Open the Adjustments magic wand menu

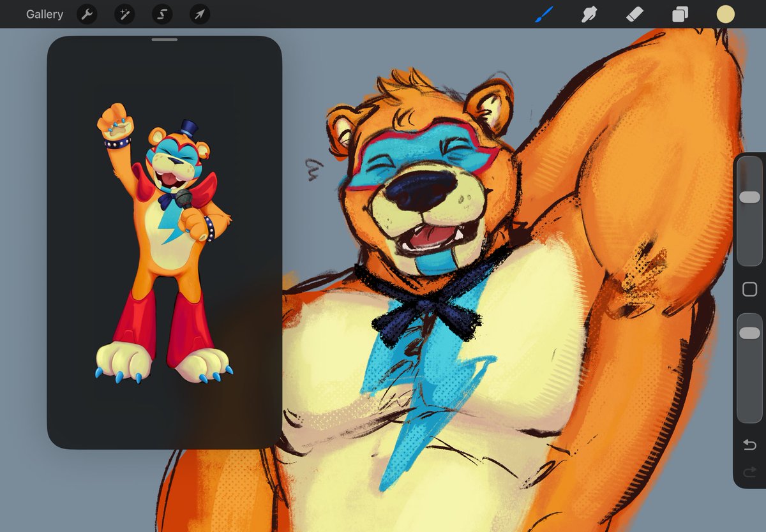pyautogui.click(x=124, y=14)
